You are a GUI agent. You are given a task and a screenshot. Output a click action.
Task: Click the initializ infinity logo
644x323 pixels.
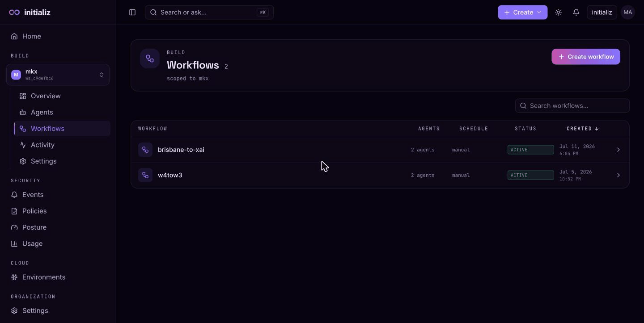14,13
